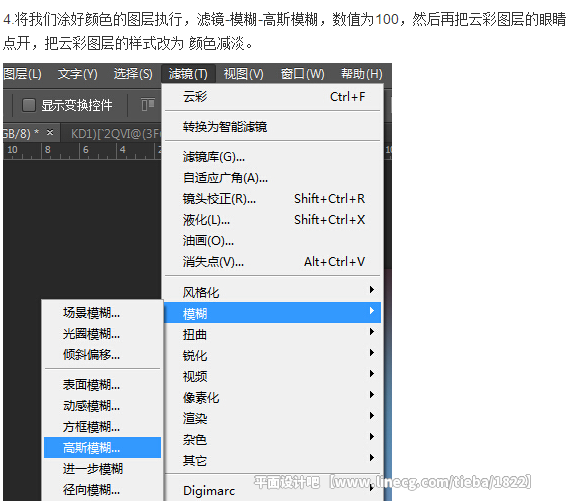
Task: Expand the 其它 submenu
Action: click(x=273, y=460)
